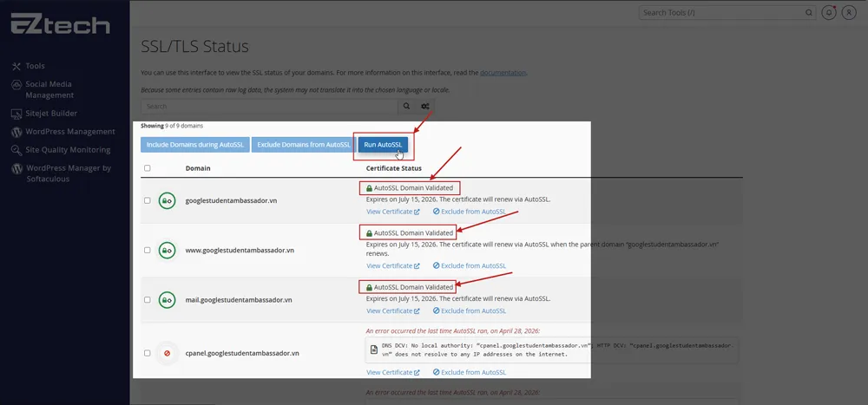Click the Tools sidebar icon
Screen dimensions: 868x405
coord(16,67)
